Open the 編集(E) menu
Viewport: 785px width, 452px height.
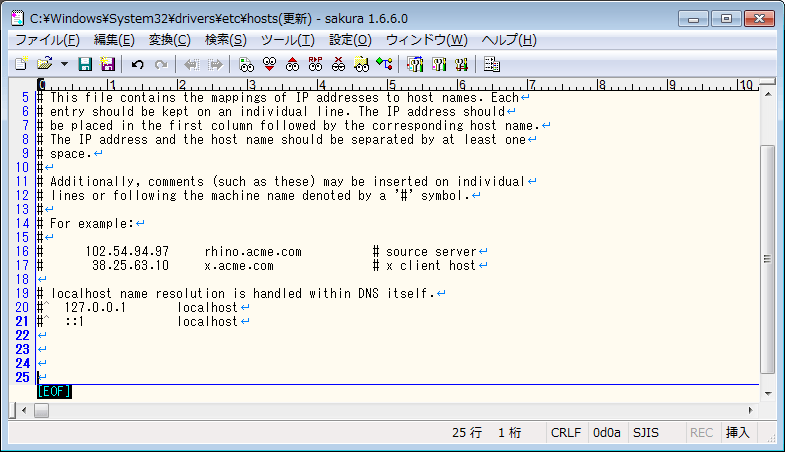click(x=114, y=40)
